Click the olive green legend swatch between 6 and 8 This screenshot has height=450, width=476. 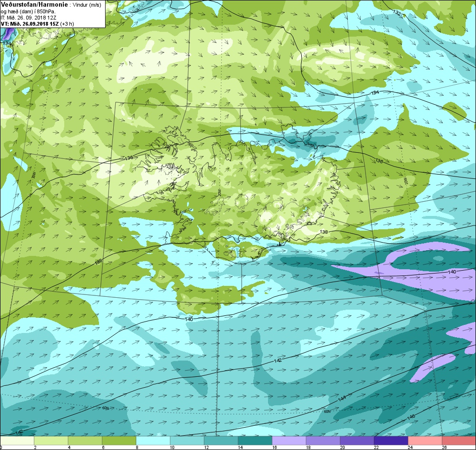click(x=119, y=440)
